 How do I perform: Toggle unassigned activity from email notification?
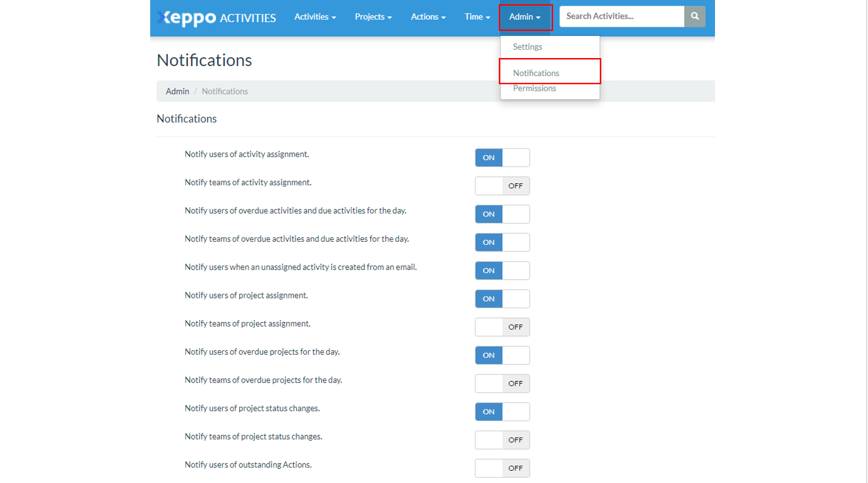point(502,271)
